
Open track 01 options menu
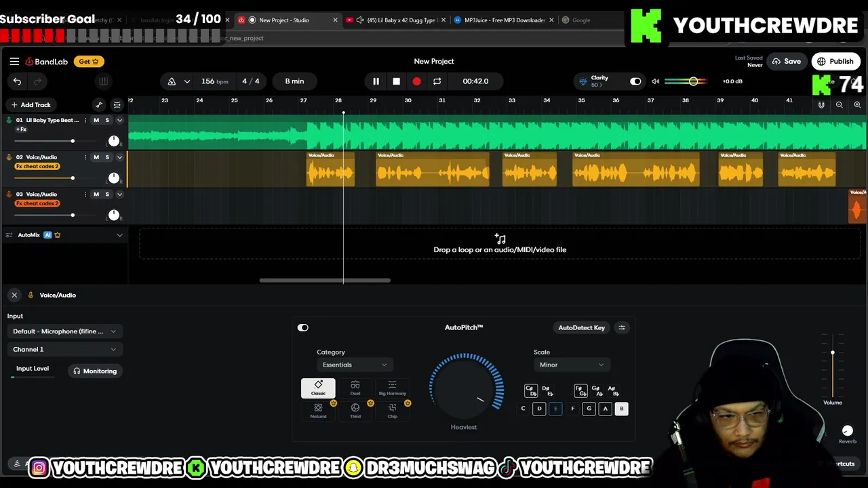[85, 120]
